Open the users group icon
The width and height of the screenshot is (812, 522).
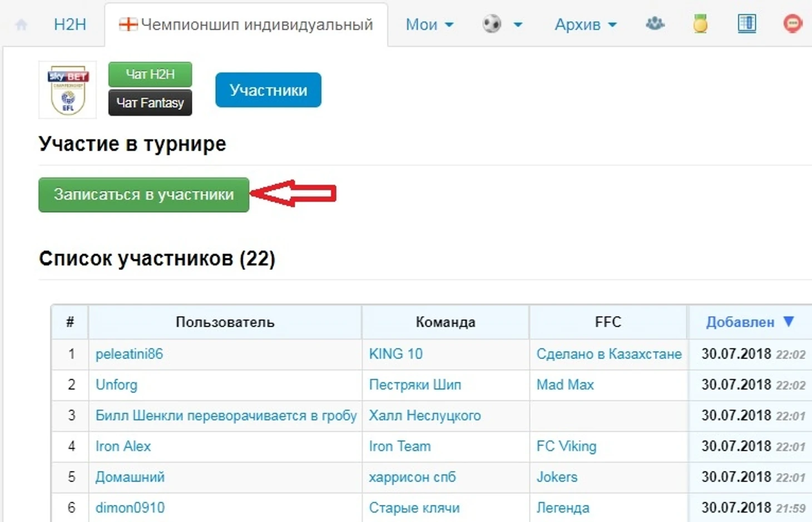click(655, 24)
